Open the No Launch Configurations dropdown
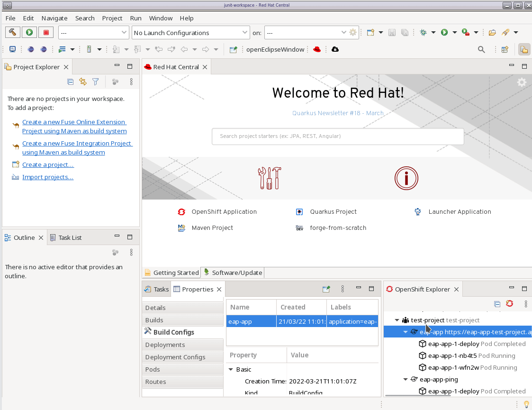The height and width of the screenshot is (410, 532). (x=191, y=33)
